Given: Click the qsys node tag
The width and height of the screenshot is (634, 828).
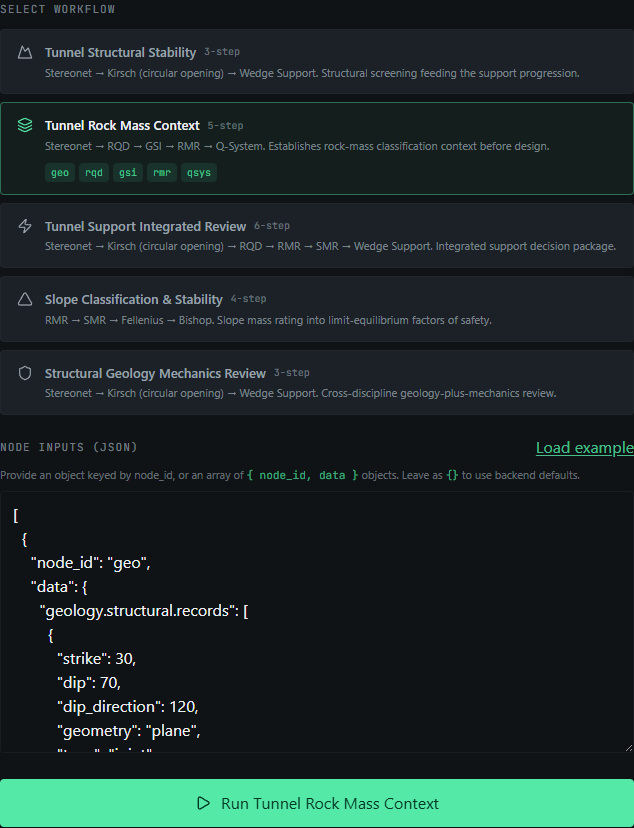Looking at the screenshot, I should 199,173.
